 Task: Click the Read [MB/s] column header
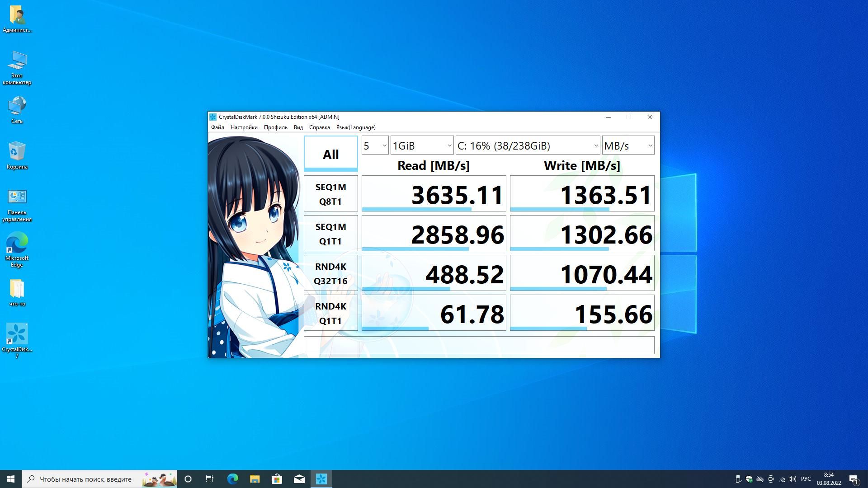point(434,166)
